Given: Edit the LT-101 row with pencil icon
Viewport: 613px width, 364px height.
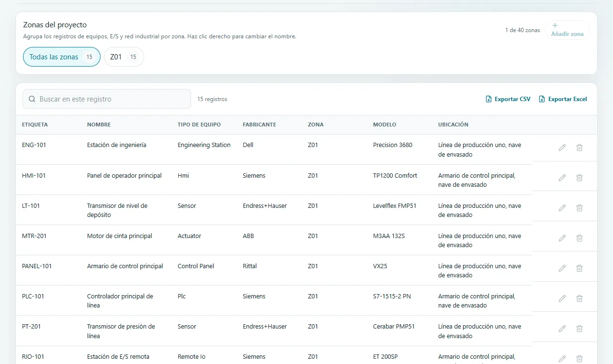Looking at the screenshot, I should [562, 208].
